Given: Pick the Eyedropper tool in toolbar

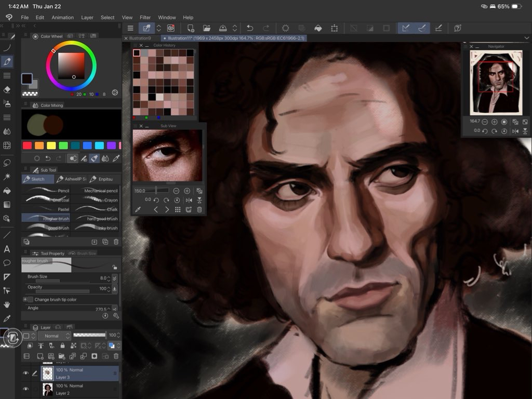Looking at the screenshot, I should [x=7, y=318].
